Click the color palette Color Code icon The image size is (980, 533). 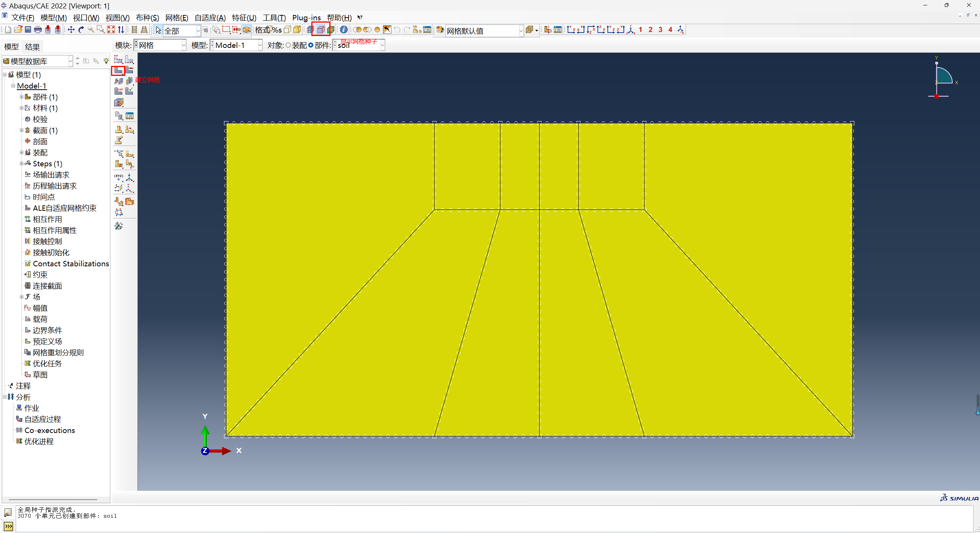440,30
